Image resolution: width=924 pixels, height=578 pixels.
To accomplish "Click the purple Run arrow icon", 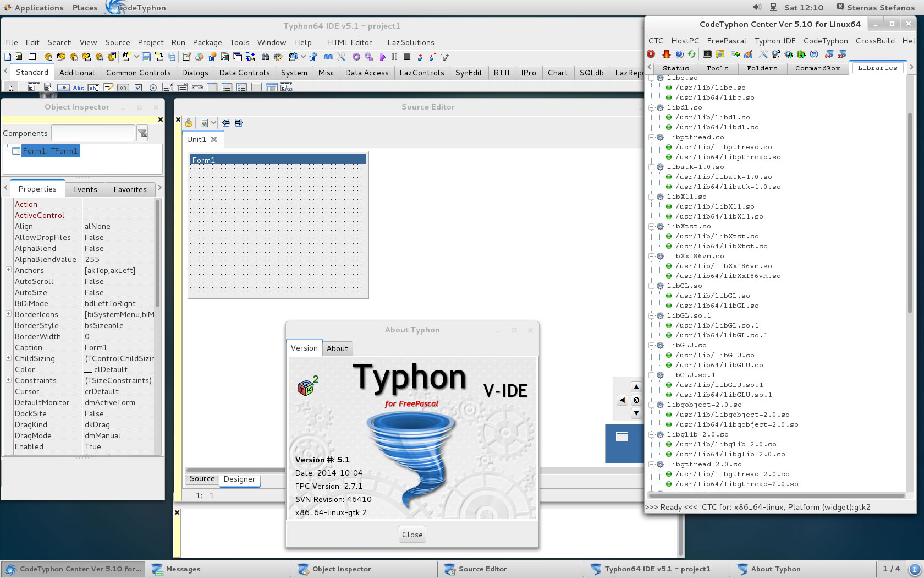I will pos(382,57).
